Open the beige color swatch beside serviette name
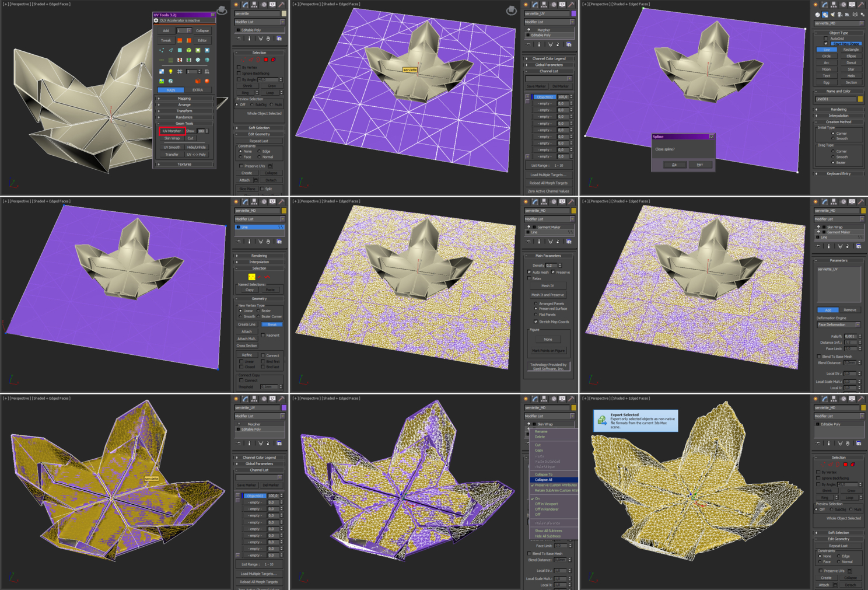 [284, 13]
